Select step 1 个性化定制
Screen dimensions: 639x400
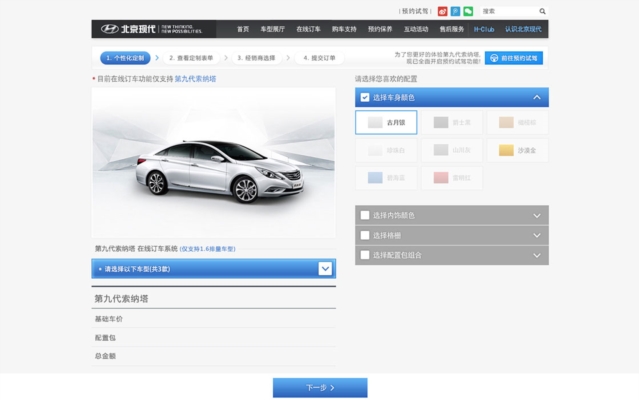125,58
